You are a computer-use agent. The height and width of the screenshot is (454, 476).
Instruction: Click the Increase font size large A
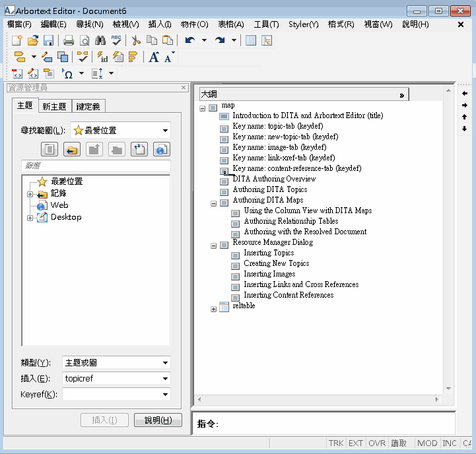pos(154,57)
